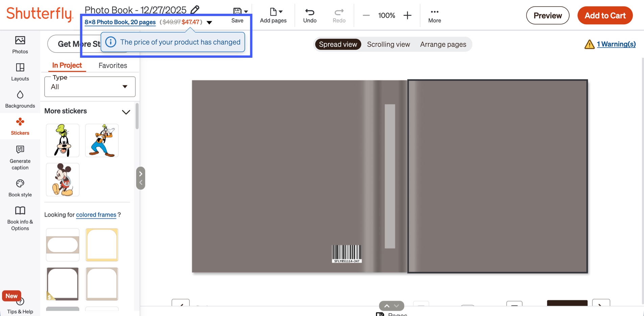Click the info icon in the price notice
The height and width of the screenshot is (316, 644).
pos(111,42)
